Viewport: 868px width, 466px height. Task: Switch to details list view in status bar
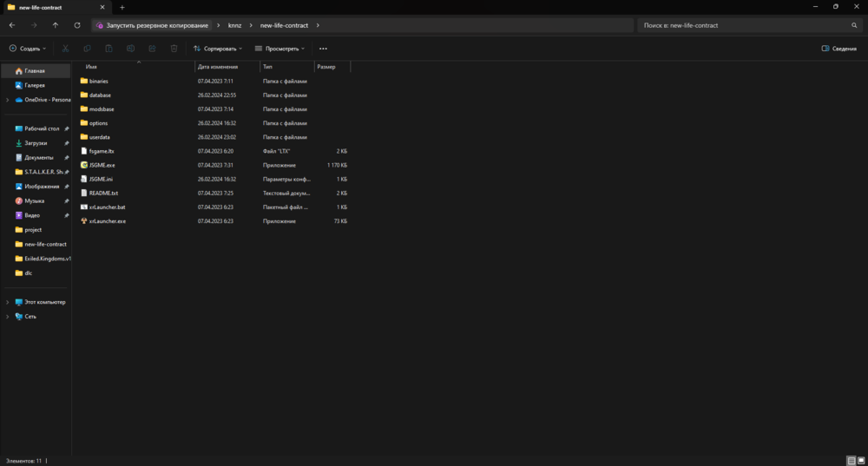tap(851, 461)
